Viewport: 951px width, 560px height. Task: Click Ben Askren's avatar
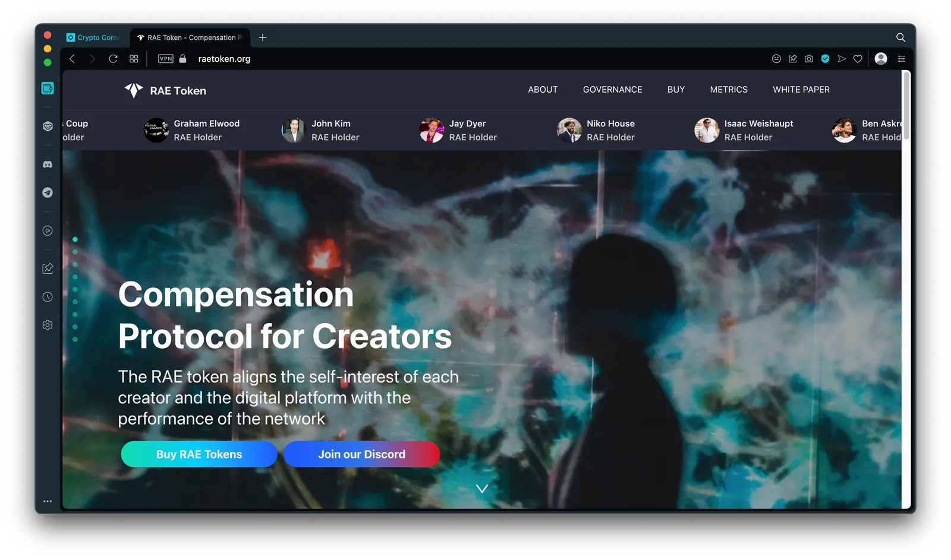click(845, 130)
